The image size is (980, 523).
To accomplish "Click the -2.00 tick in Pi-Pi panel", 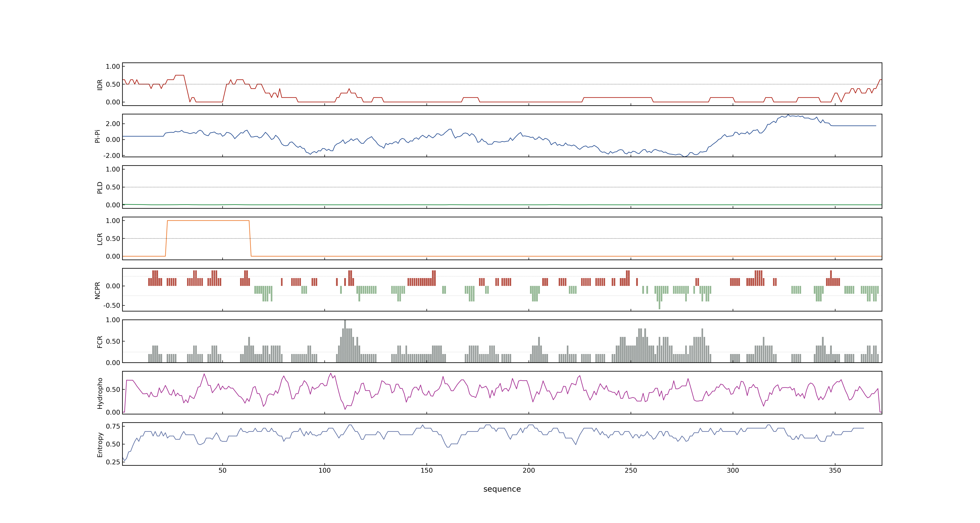I will (x=111, y=156).
